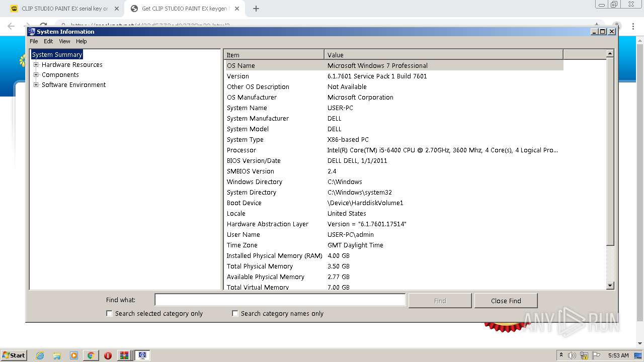Select the Other OS Description row

point(394,86)
